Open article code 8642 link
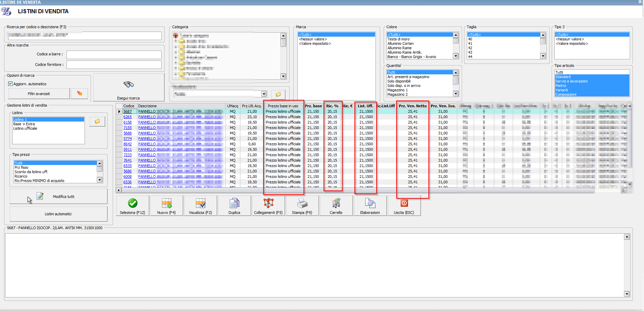Screen dimensions: 644x311 click(128, 144)
